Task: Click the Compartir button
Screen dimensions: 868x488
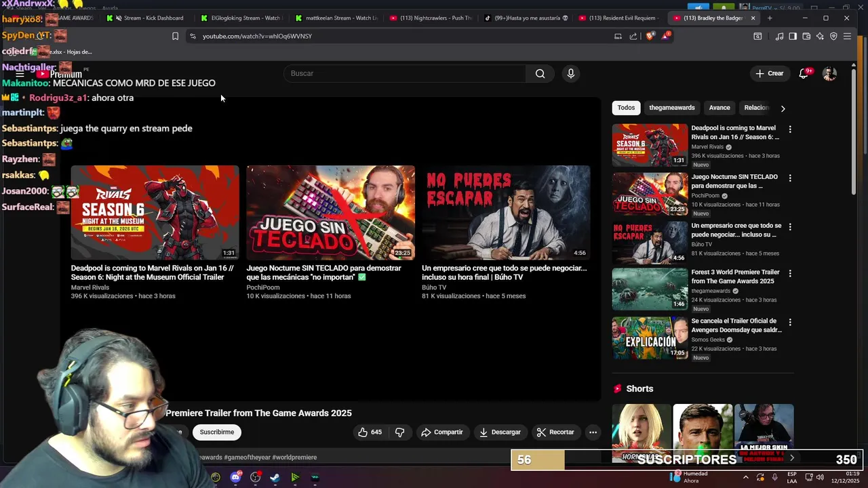Action: pyautogui.click(x=442, y=432)
